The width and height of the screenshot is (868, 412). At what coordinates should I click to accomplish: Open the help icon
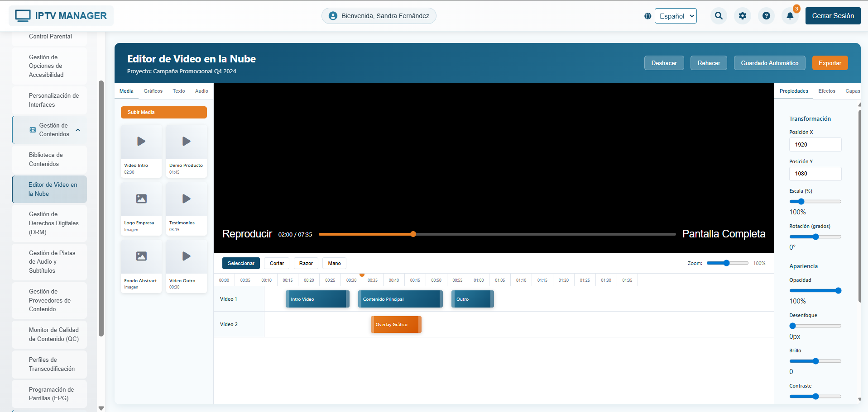click(x=767, y=15)
